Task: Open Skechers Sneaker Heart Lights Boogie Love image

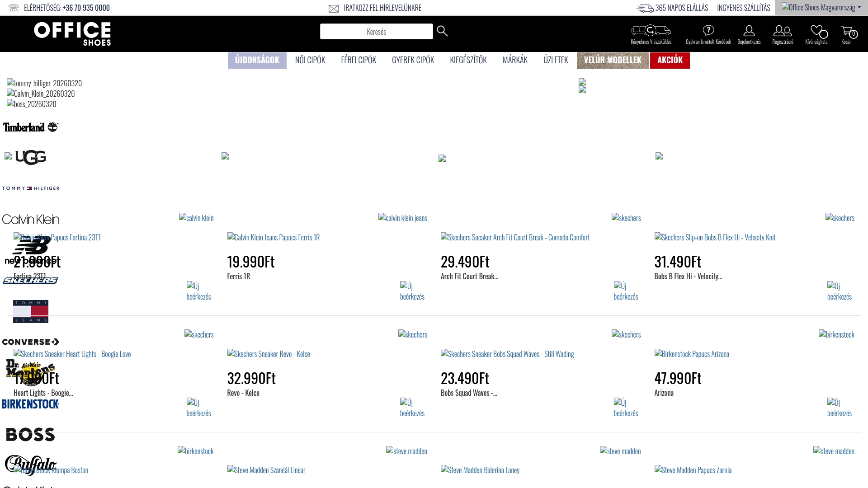Action: (72, 354)
